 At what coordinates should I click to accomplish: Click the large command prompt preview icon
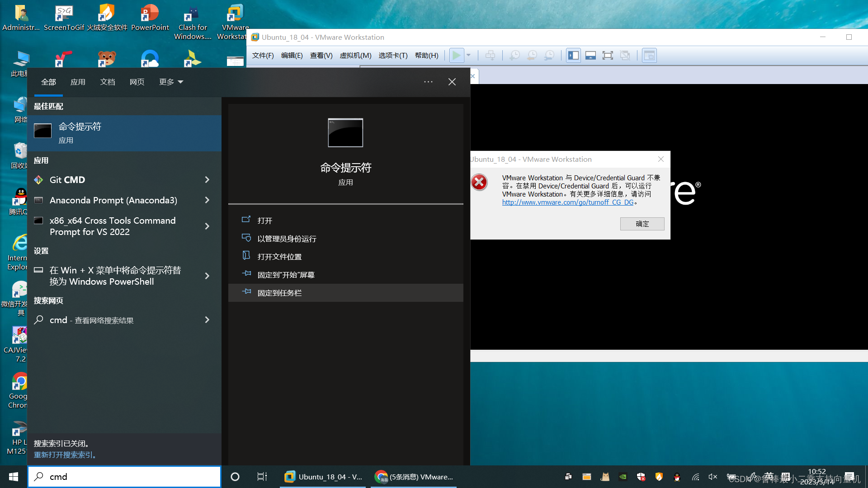pos(345,132)
